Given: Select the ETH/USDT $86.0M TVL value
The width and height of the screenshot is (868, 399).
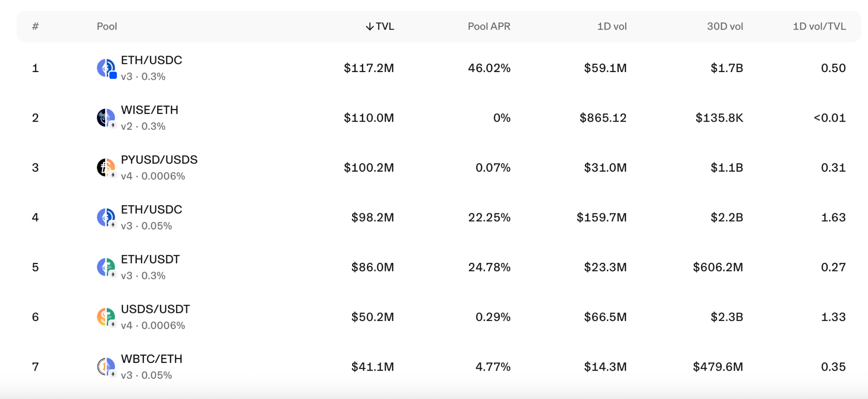Looking at the screenshot, I should pos(373,267).
